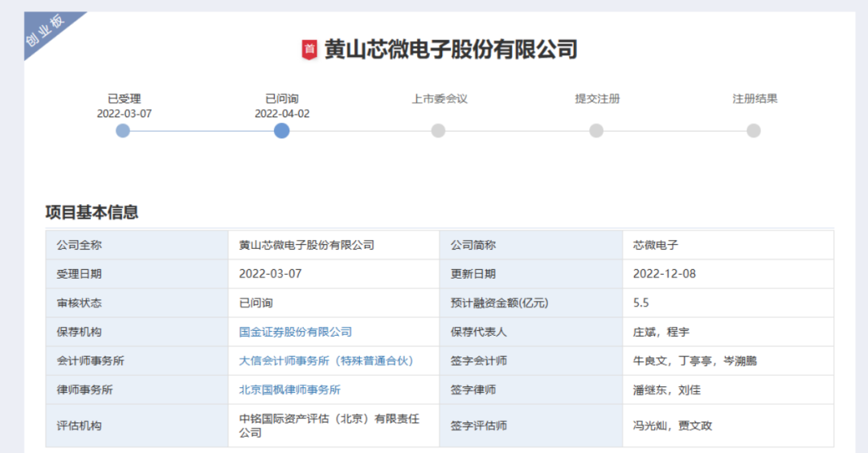The height and width of the screenshot is (453, 868).
Task: Click the 提交注册 step label
Action: click(596, 99)
